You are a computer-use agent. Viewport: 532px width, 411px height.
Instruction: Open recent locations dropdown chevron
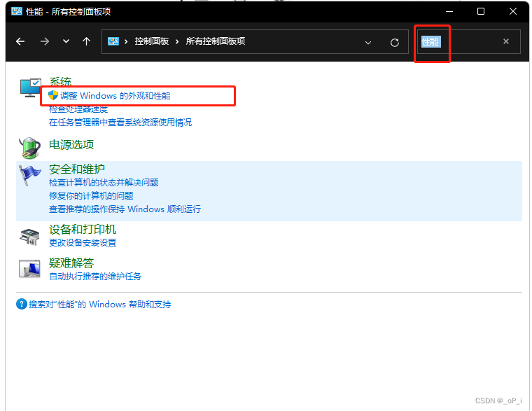click(x=66, y=41)
